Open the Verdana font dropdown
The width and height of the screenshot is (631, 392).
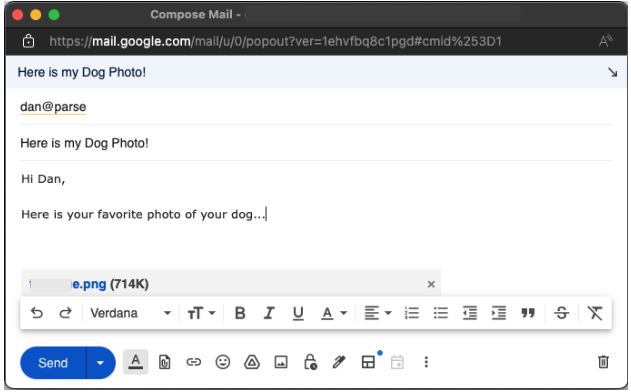[x=131, y=313]
